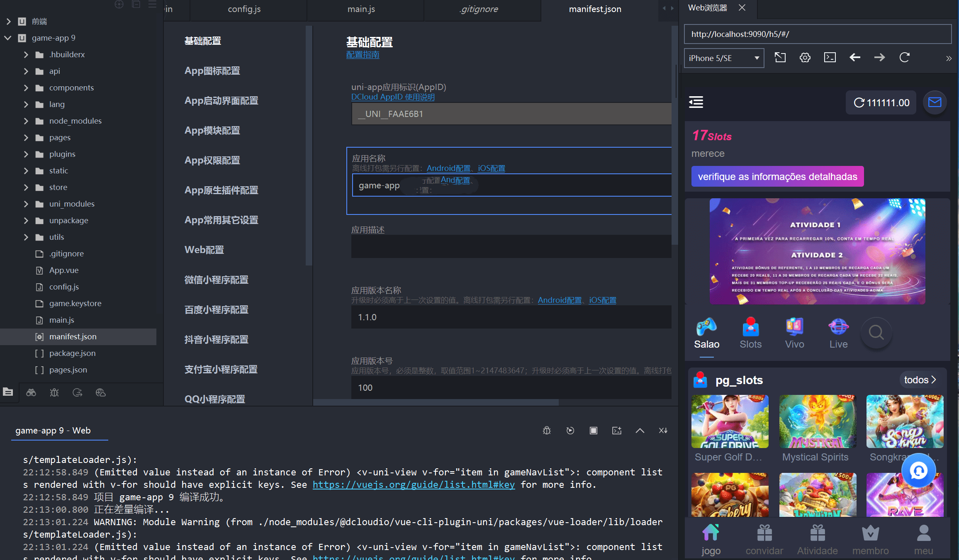Open the iPhone 5/SE device dropdown
This screenshot has height=560, width=959.
pos(724,58)
